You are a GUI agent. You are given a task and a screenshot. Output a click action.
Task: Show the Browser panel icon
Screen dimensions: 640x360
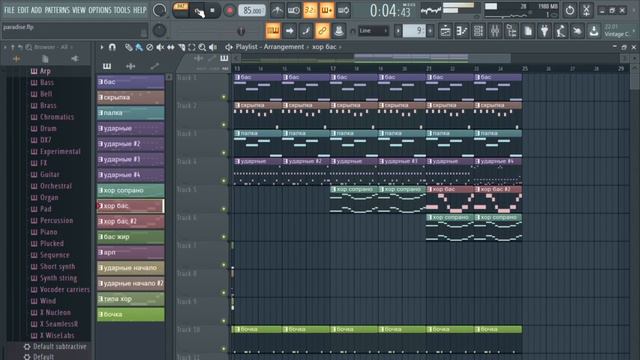point(511,31)
